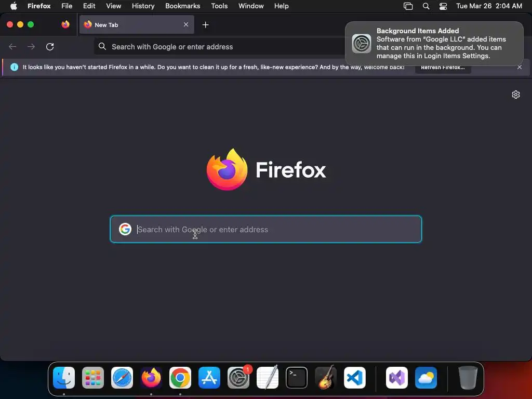Viewport: 532px width, 399px height.
Task: Open Launchpad from the Dock
Action: pos(93,378)
